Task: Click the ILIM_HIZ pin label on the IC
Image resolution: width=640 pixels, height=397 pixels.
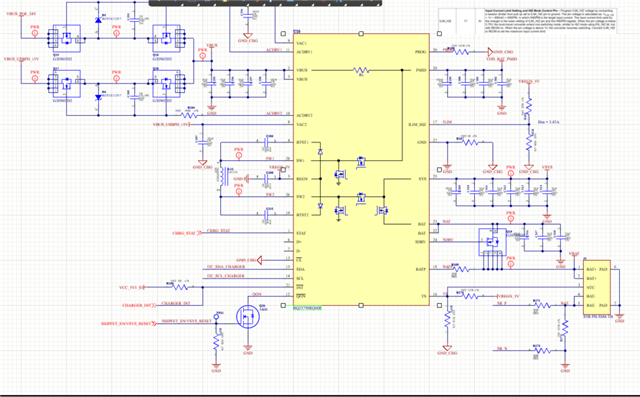Action: [418, 124]
